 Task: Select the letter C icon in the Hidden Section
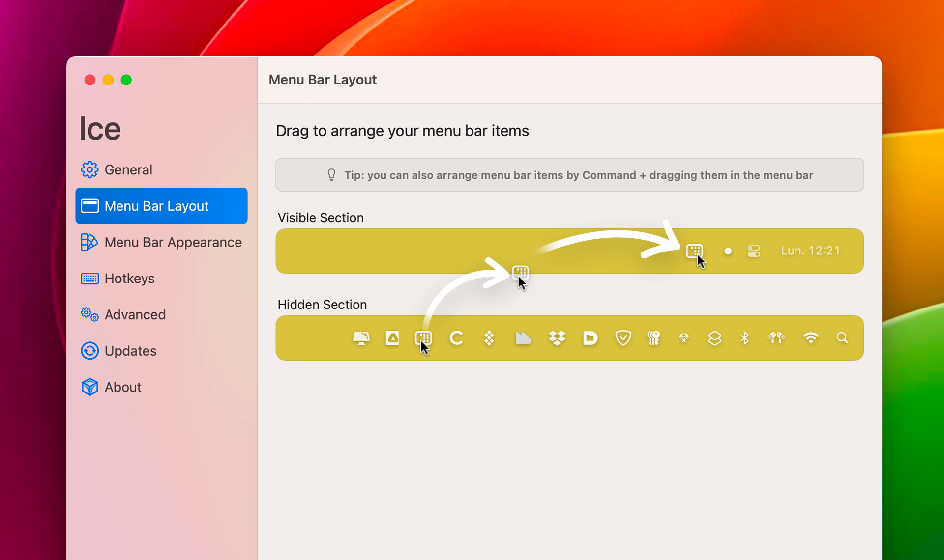[457, 338]
